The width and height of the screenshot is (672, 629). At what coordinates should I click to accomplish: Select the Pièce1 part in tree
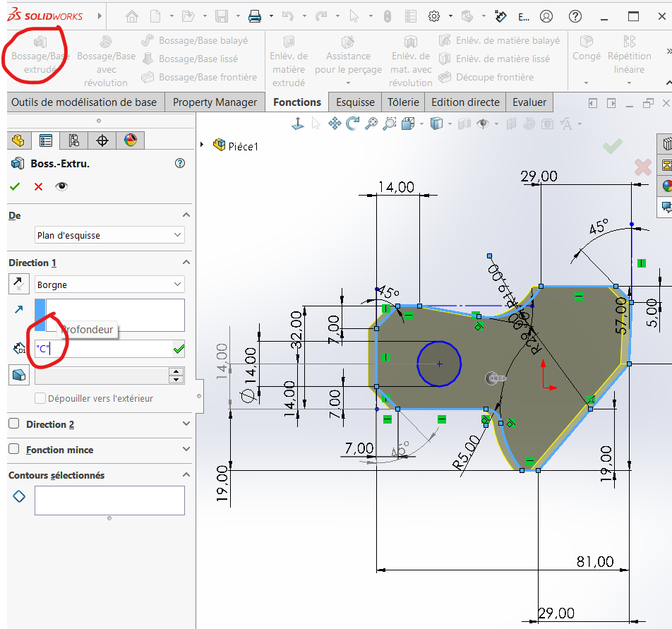(x=236, y=146)
